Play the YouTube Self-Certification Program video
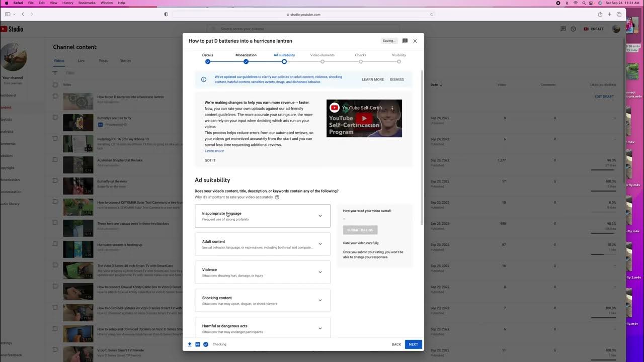The height and width of the screenshot is (362, 644). [x=364, y=119]
